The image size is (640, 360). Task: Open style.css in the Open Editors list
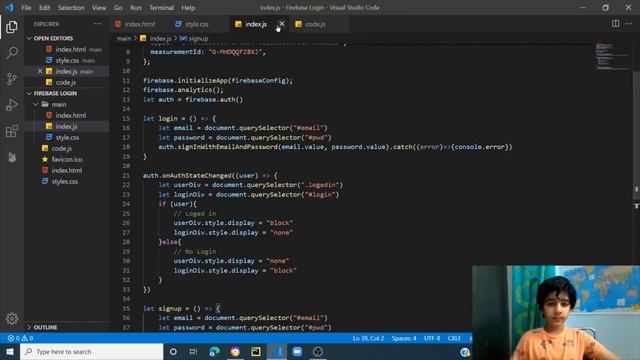(67, 60)
